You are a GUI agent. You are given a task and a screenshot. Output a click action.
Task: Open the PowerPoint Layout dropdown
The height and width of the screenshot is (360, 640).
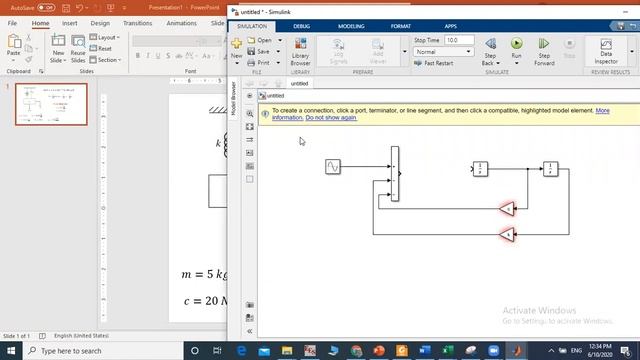pos(104,37)
